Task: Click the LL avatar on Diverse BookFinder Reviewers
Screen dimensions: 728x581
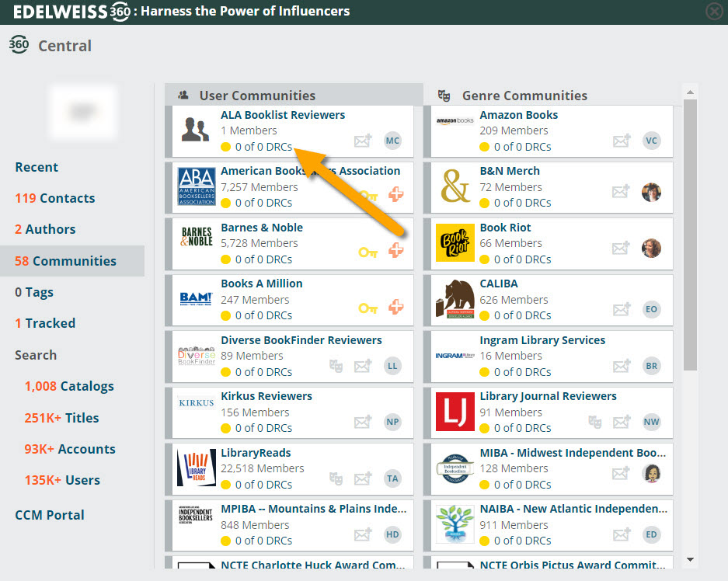Action: point(392,366)
